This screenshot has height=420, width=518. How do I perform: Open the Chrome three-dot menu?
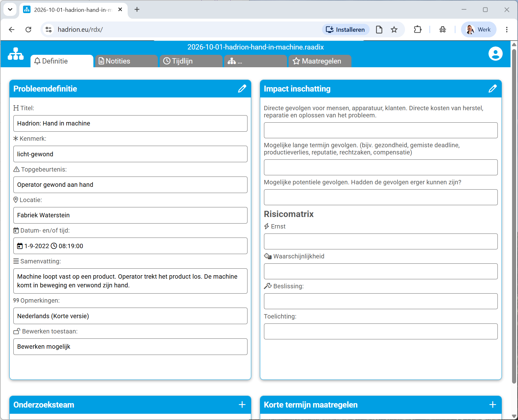(x=507, y=30)
